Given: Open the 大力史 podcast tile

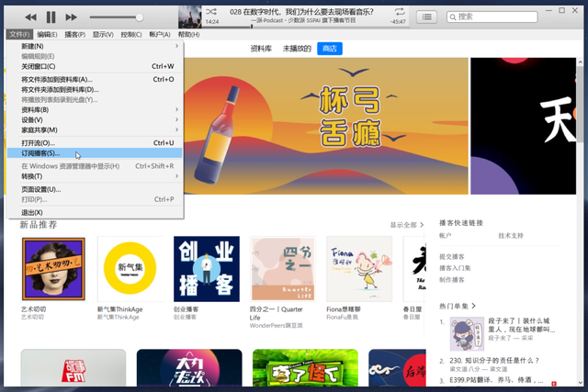Looking at the screenshot, I should pos(189,368).
